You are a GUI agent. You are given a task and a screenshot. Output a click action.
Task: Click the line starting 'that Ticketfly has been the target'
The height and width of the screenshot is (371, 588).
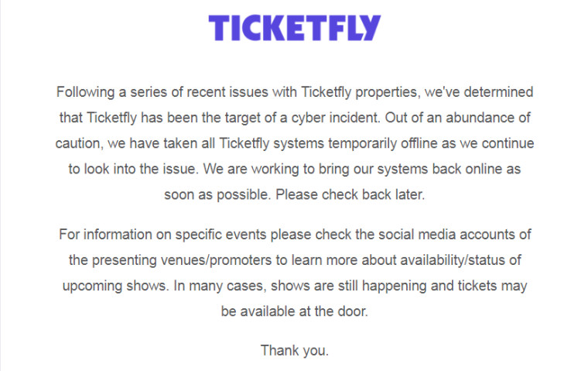(295, 118)
